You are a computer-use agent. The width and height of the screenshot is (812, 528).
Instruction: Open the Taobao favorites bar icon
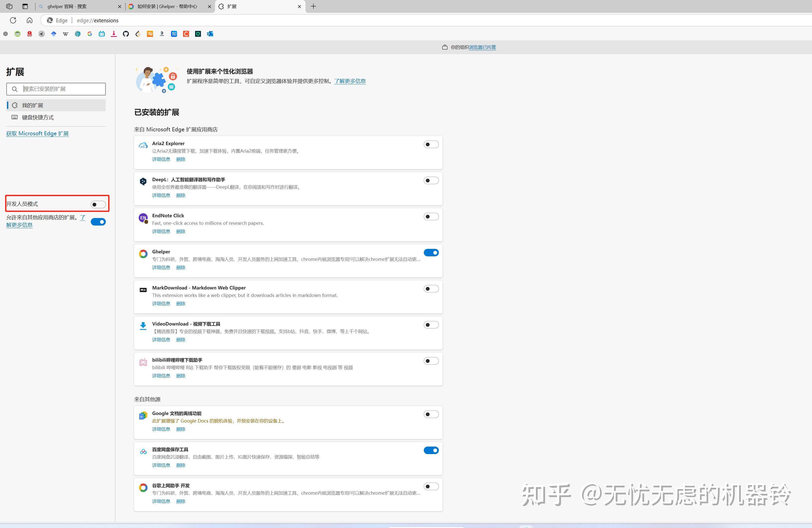(x=150, y=34)
